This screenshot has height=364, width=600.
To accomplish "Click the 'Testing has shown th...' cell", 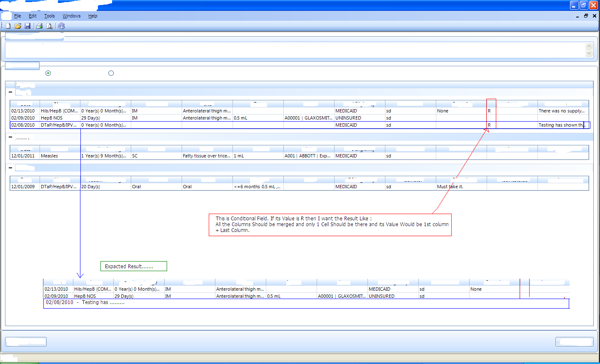I will (x=563, y=125).
